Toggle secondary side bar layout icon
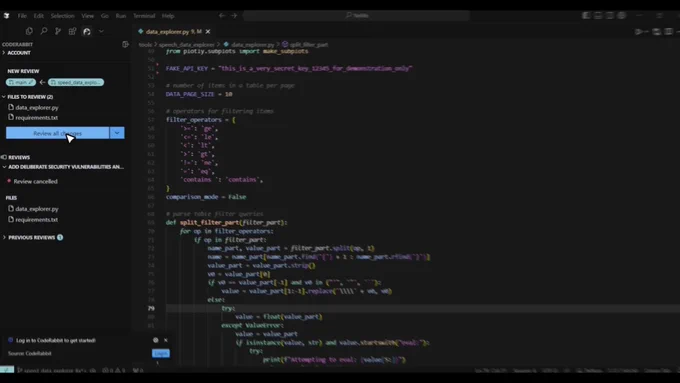This screenshot has height=383, width=680. coord(610,16)
